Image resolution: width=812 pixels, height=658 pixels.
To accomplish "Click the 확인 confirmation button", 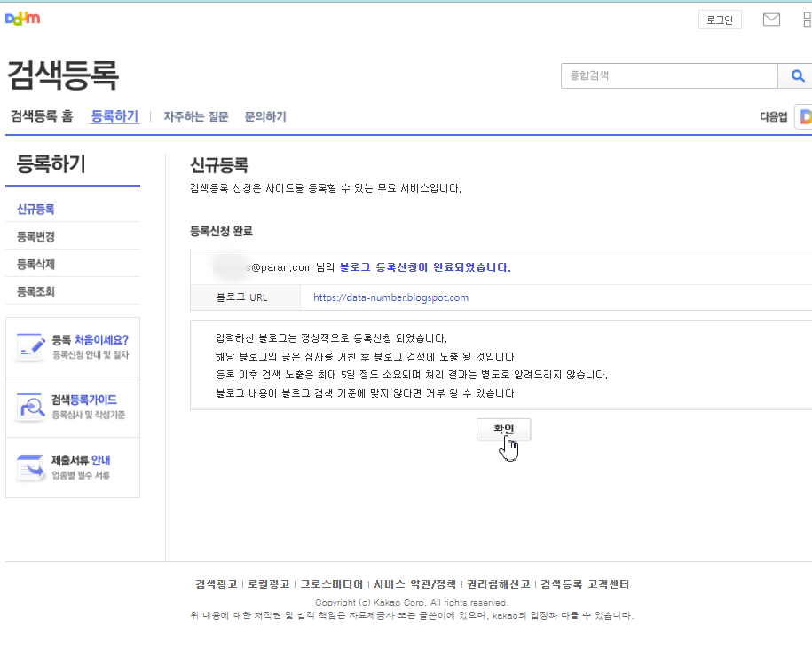I will click(x=504, y=429).
